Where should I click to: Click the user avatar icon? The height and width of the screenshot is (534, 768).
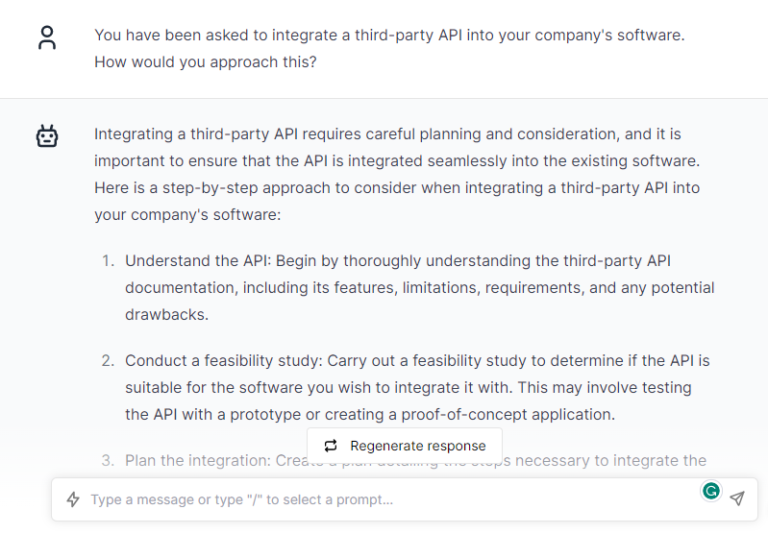(x=47, y=38)
